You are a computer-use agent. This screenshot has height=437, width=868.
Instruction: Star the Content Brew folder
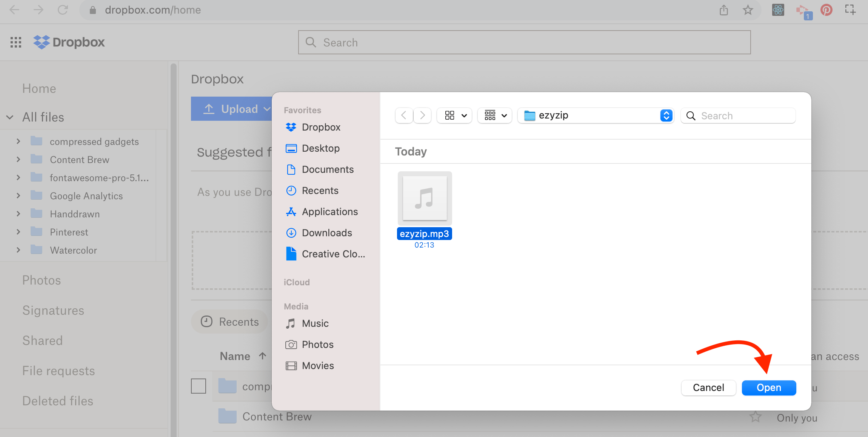click(755, 417)
